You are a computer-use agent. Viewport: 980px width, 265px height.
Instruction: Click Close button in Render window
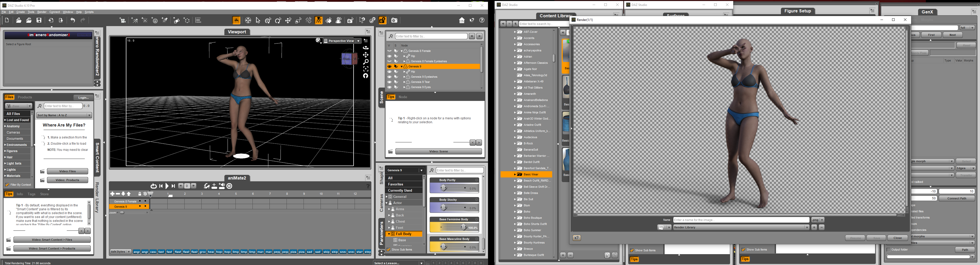click(x=897, y=238)
